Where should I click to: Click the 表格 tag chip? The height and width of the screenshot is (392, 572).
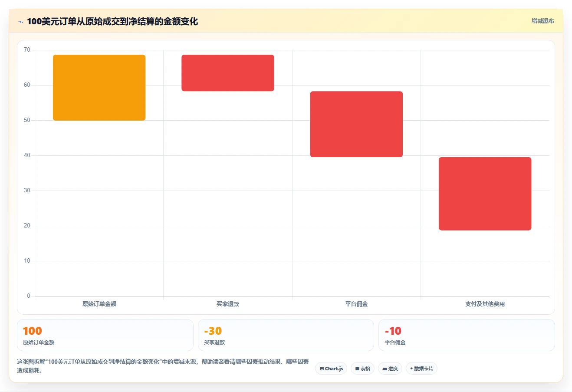[x=363, y=369]
